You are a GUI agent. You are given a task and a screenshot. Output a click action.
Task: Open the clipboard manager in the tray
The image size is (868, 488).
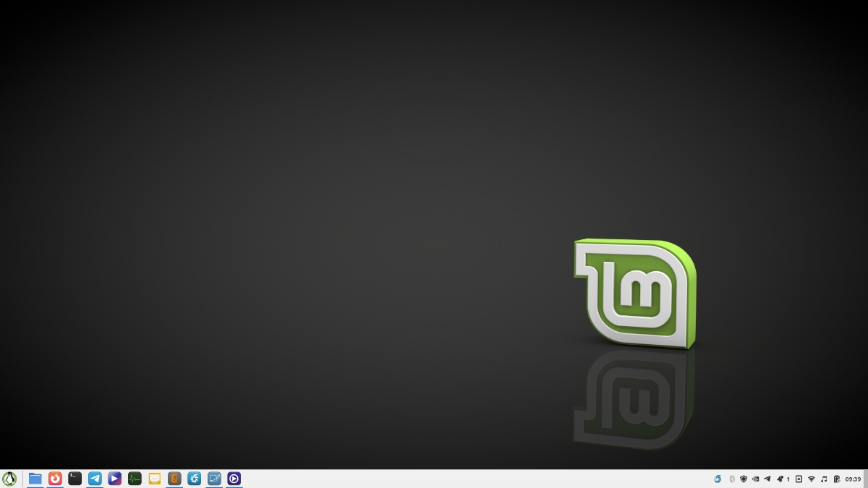836,479
